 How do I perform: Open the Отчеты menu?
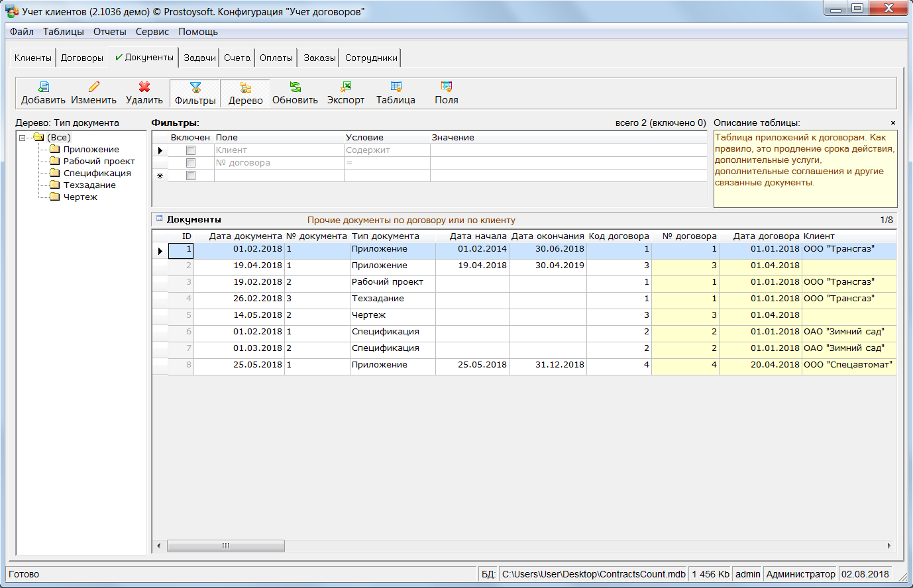pyautogui.click(x=109, y=32)
